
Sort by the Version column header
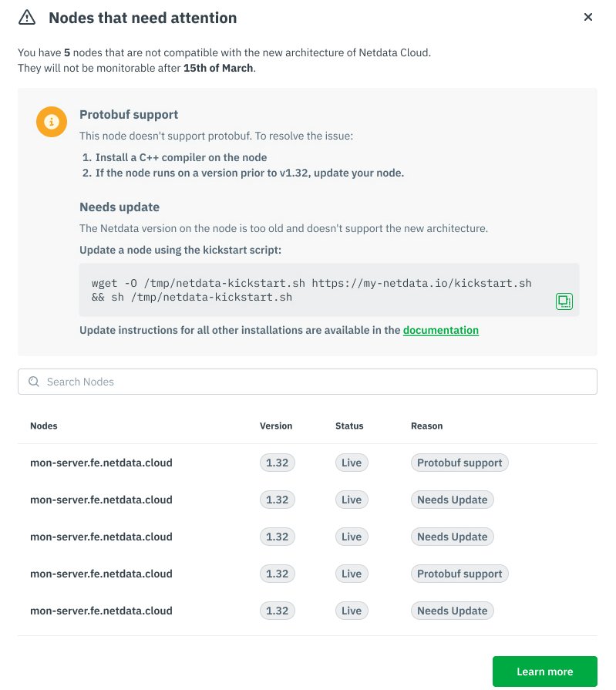click(x=276, y=426)
